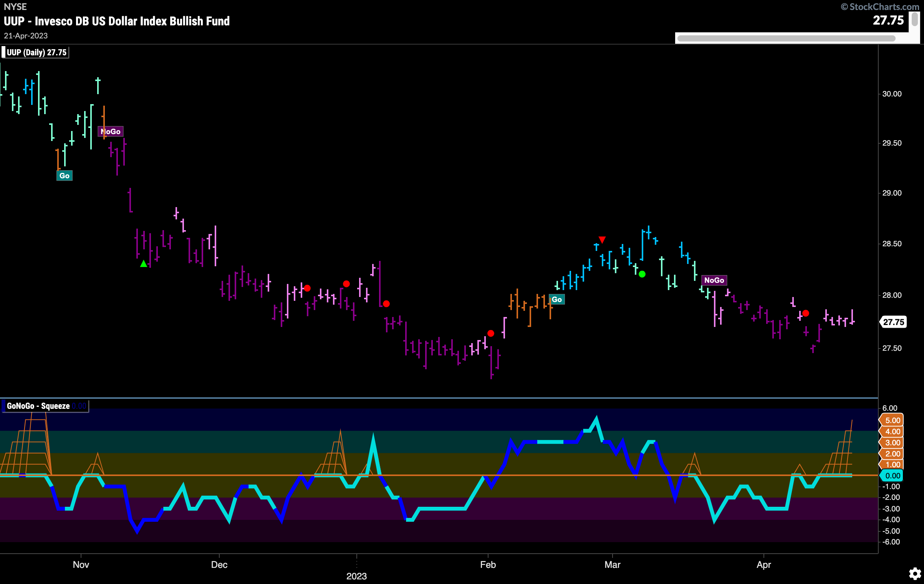Click the NoGo label in March
Viewport: 924px width, 584px height.
714,280
